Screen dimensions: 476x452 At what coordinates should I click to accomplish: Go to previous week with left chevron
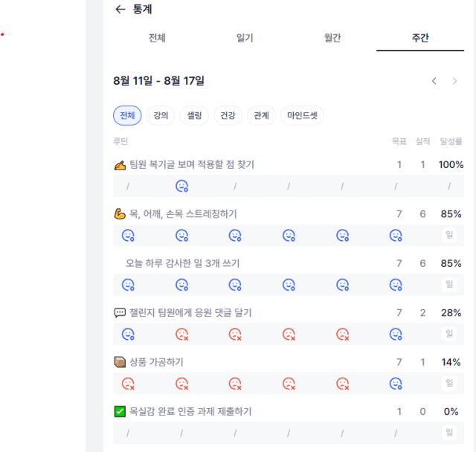(x=434, y=81)
